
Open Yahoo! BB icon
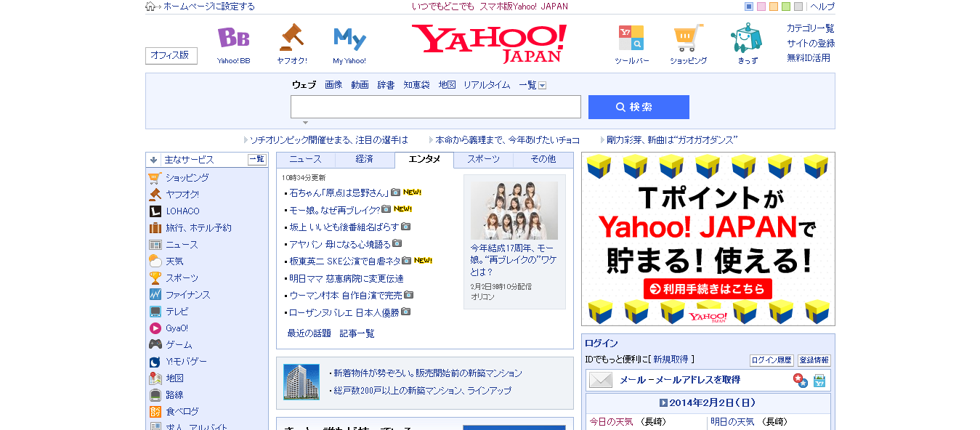click(233, 38)
